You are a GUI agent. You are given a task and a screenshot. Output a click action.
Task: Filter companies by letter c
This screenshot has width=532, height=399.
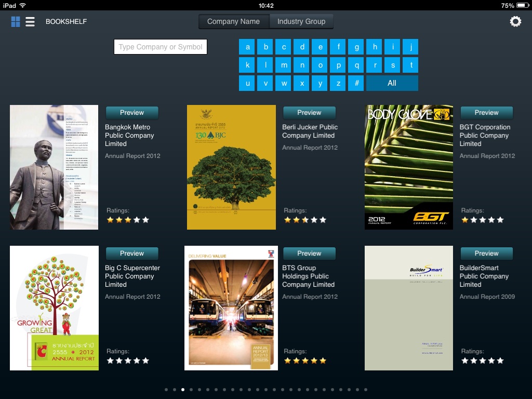pyautogui.click(x=284, y=47)
